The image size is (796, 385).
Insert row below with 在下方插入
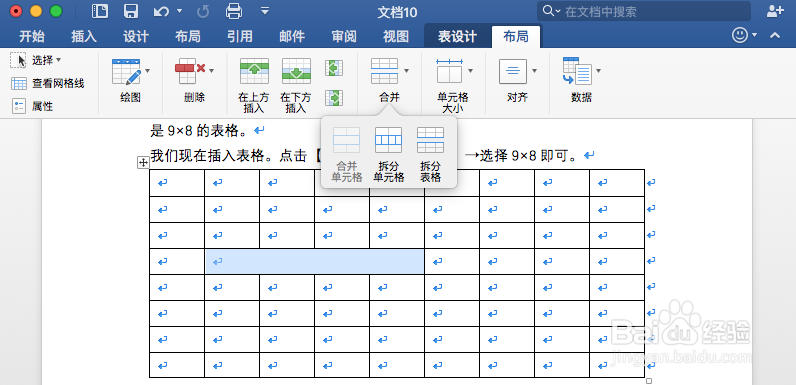[x=296, y=85]
